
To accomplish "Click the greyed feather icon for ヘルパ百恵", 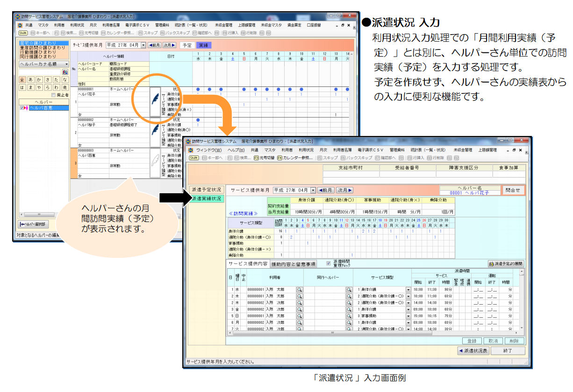I will click(155, 162).
